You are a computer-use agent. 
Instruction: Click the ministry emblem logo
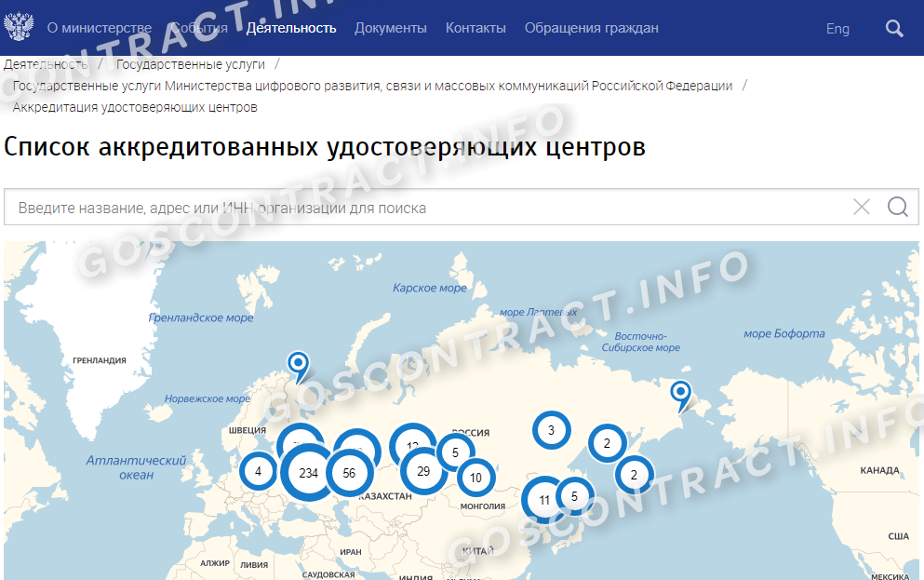click(19, 27)
